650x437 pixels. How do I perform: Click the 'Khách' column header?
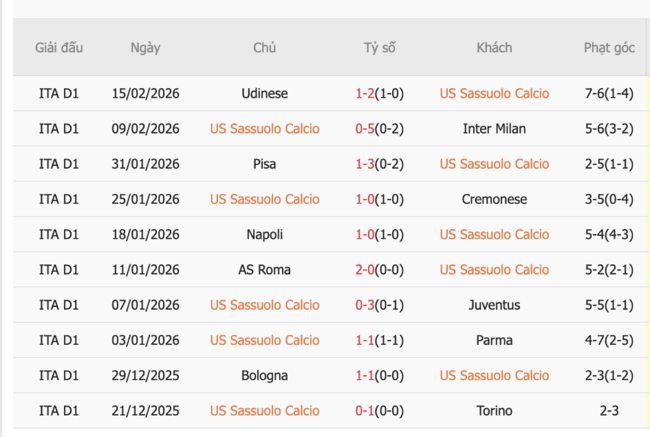[494, 48]
